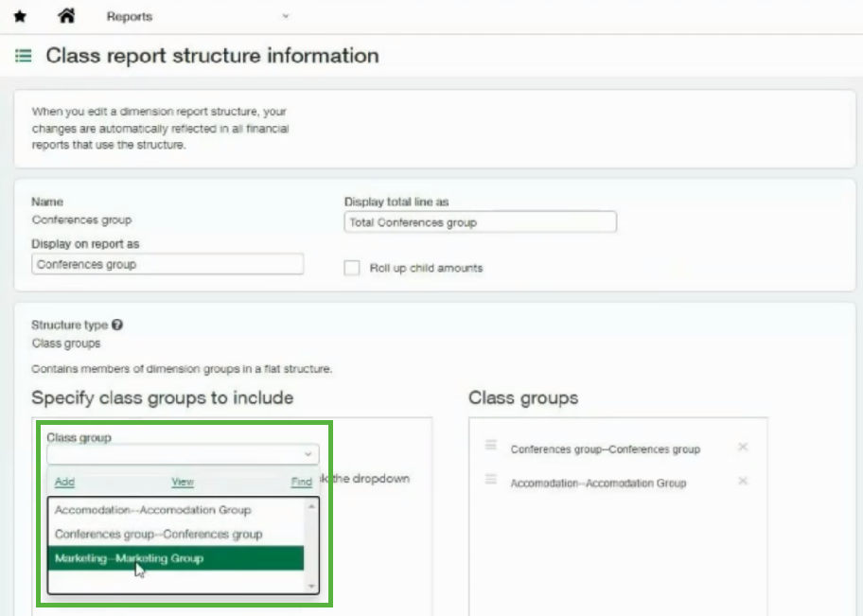863x616 pixels.
Task: Click the Display total line as field
Action: (x=480, y=222)
